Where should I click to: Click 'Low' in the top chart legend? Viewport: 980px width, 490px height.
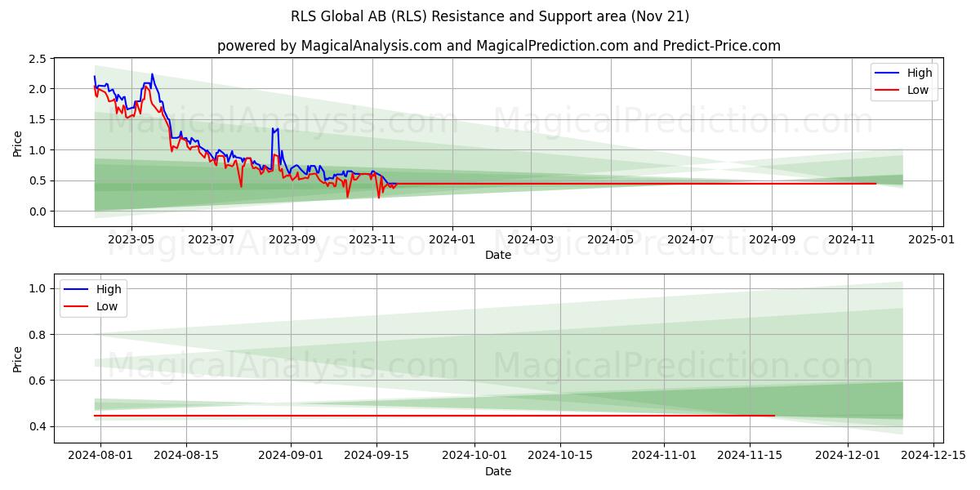(x=918, y=91)
